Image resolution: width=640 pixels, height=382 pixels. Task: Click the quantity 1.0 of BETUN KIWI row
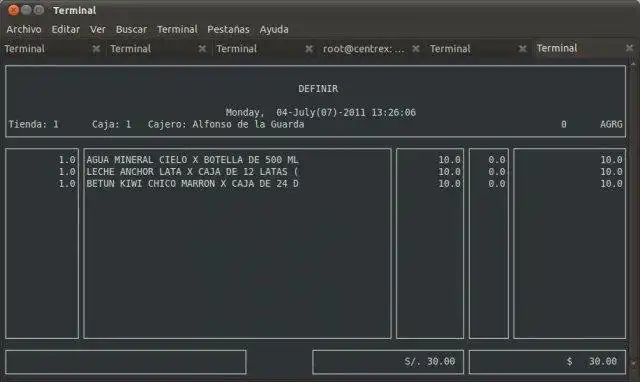coord(67,184)
